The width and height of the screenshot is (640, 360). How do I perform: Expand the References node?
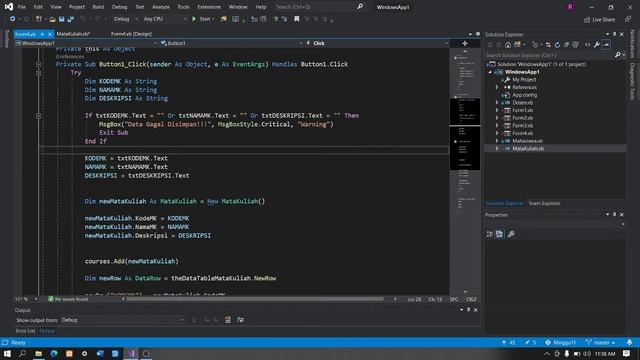coord(497,87)
